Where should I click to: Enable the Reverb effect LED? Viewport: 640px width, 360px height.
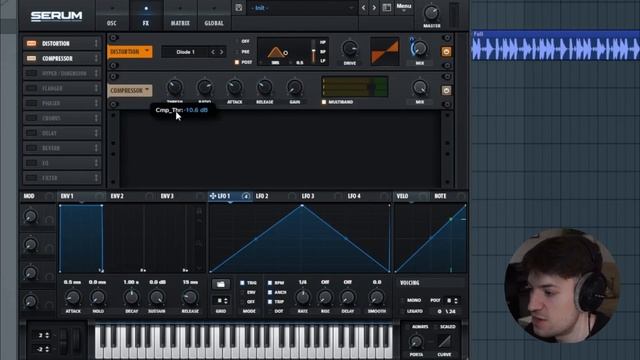31,148
